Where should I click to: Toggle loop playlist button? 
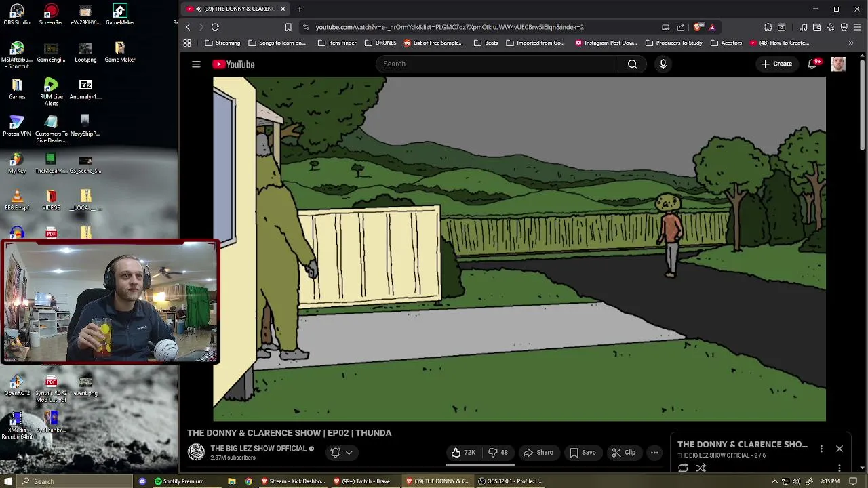pyautogui.click(x=683, y=468)
